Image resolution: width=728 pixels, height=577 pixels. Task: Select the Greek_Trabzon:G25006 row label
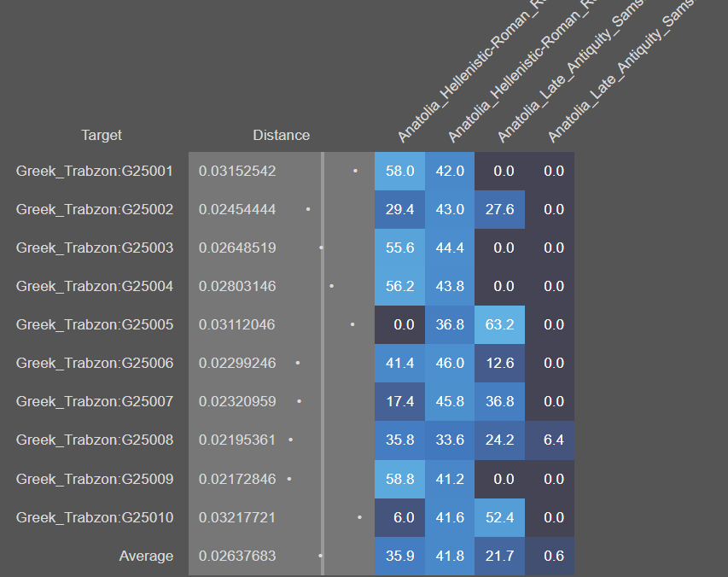95,363
